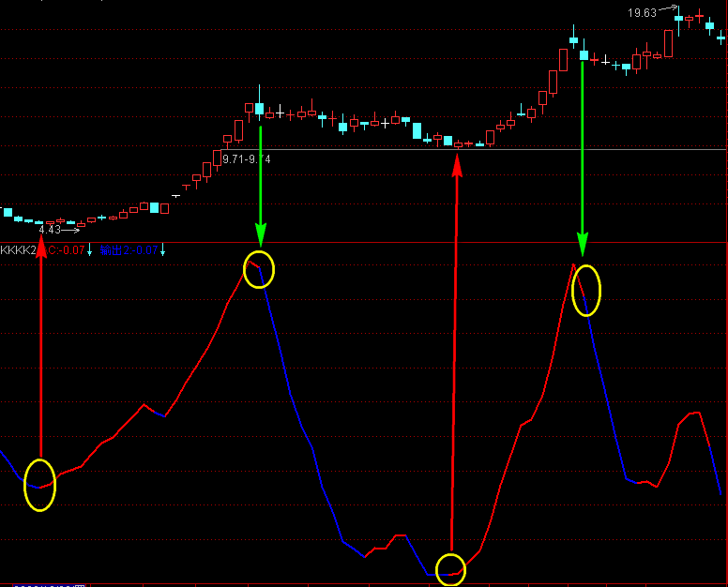The width and height of the screenshot is (728, 587).
Task: Click the 4.43 low price label
Action: (x=50, y=230)
